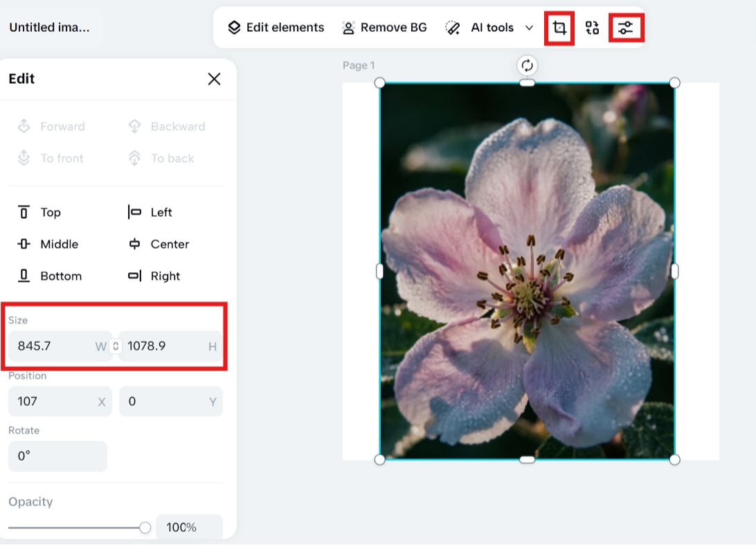Click the width field showing 845.7

(x=60, y=346)
